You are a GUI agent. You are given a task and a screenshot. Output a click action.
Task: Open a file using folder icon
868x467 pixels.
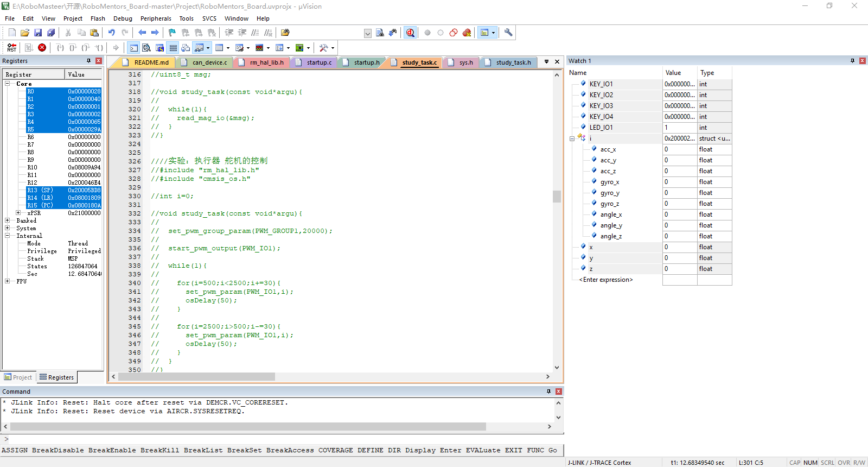point(25,33)
